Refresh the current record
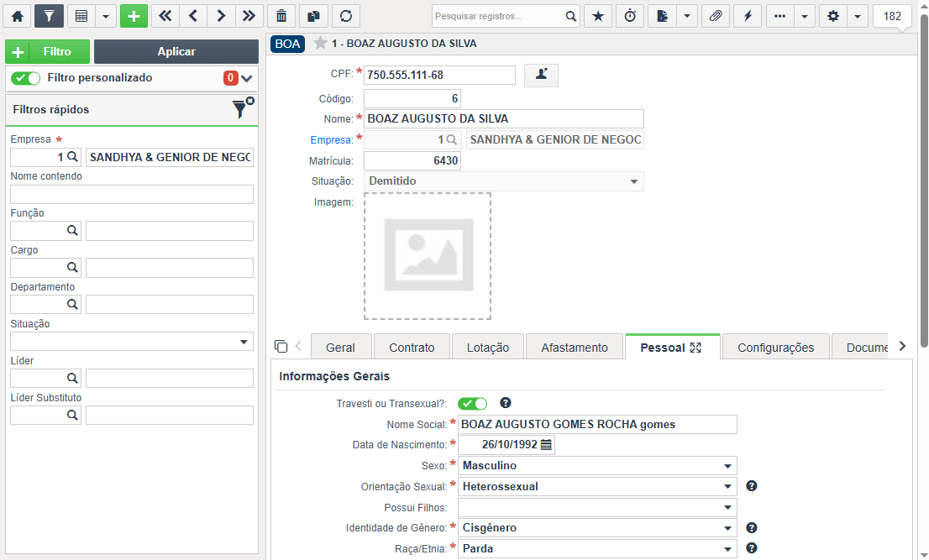The image size is (929, 560). tap(346, 16)
